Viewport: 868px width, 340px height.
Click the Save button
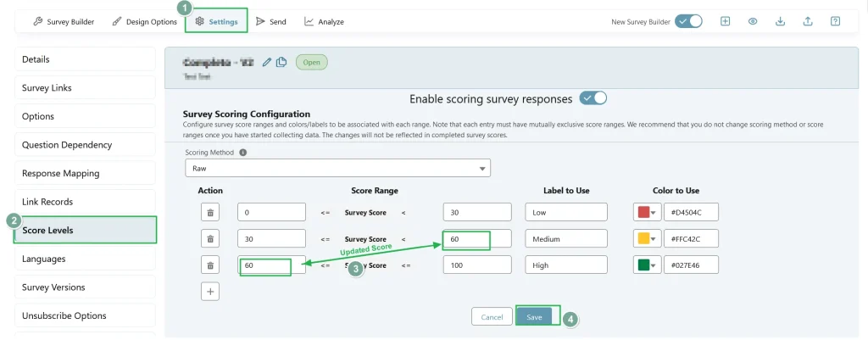534,316
